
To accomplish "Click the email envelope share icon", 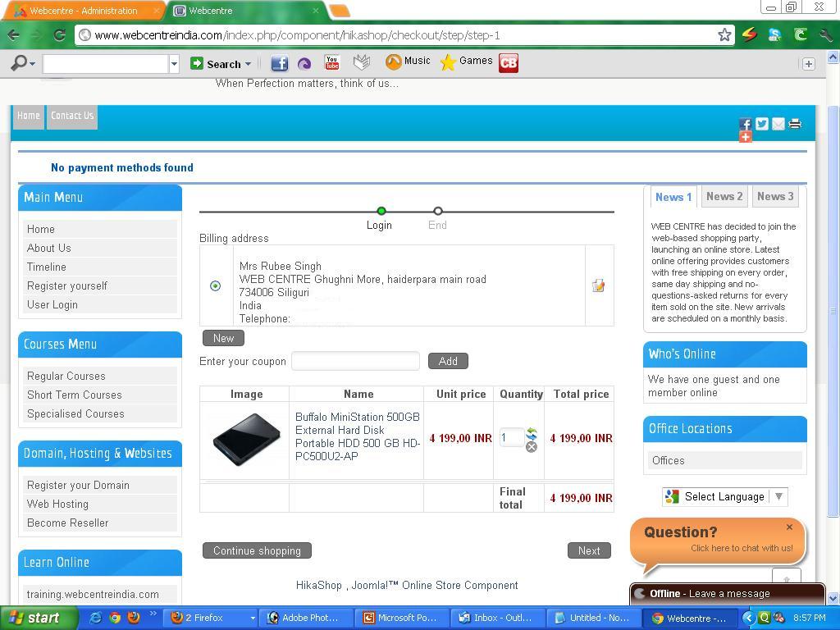I will pos(778,124).
